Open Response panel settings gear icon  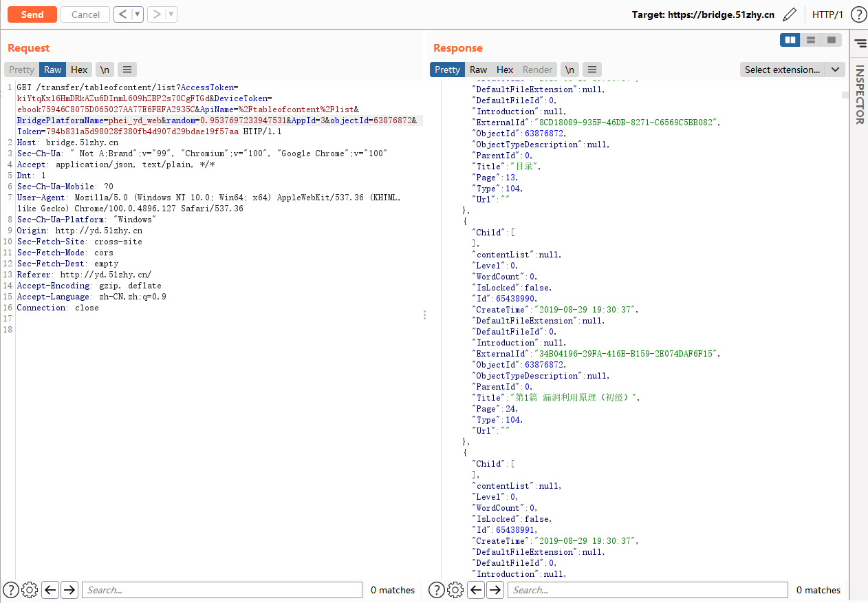(455, 590)
